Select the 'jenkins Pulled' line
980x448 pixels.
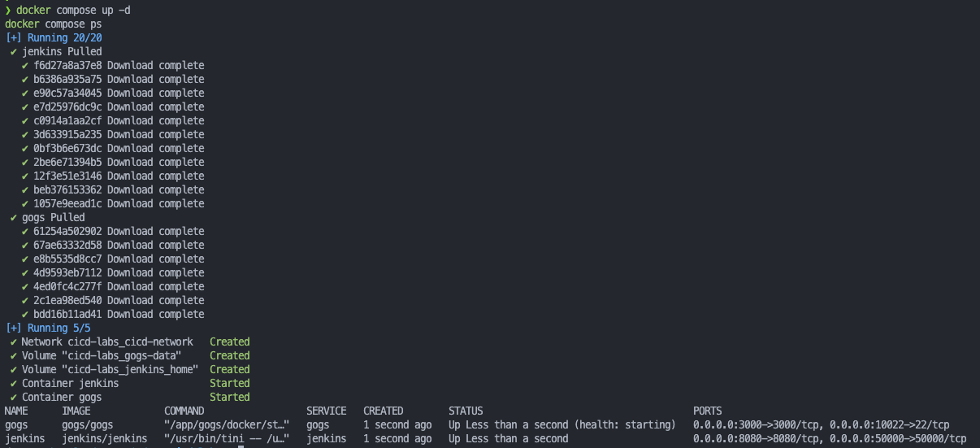click(x=62, y=51)
